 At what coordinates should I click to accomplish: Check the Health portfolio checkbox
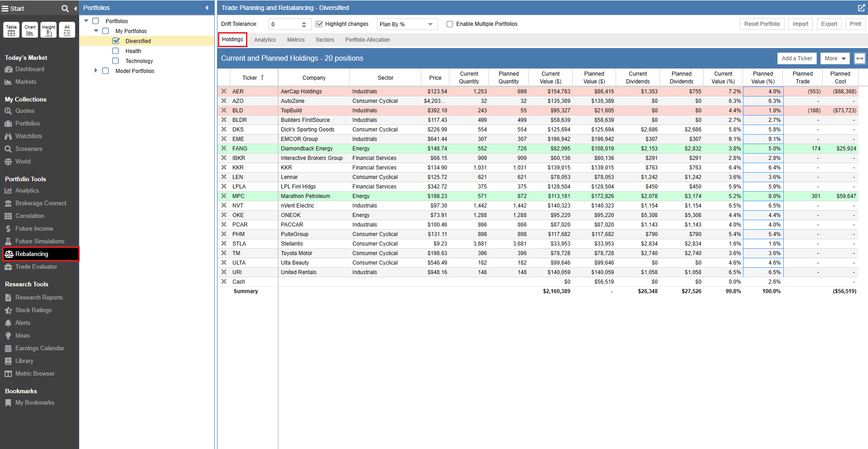116,51
